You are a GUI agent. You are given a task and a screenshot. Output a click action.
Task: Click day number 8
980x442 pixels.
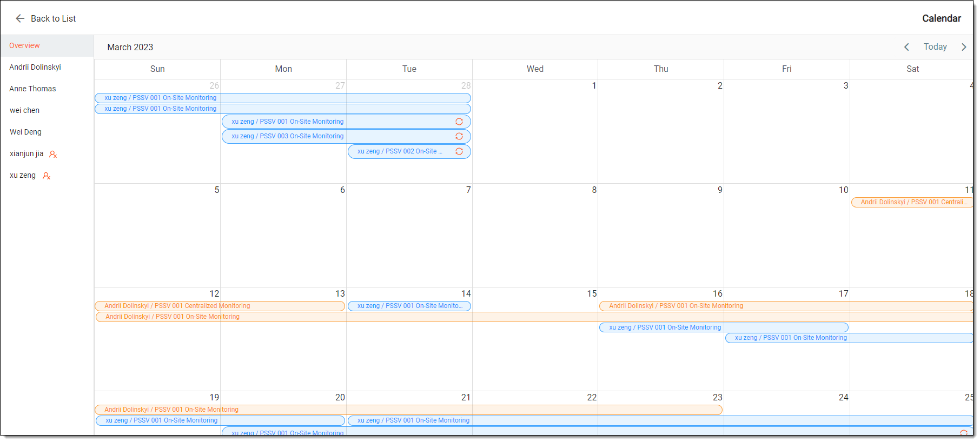[x=594, y=190]
